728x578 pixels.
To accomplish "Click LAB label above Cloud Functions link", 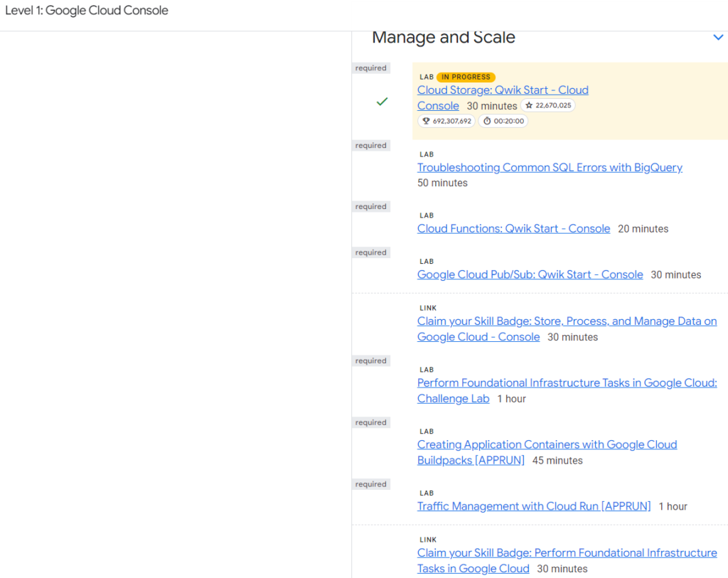I will click(427, 215).
